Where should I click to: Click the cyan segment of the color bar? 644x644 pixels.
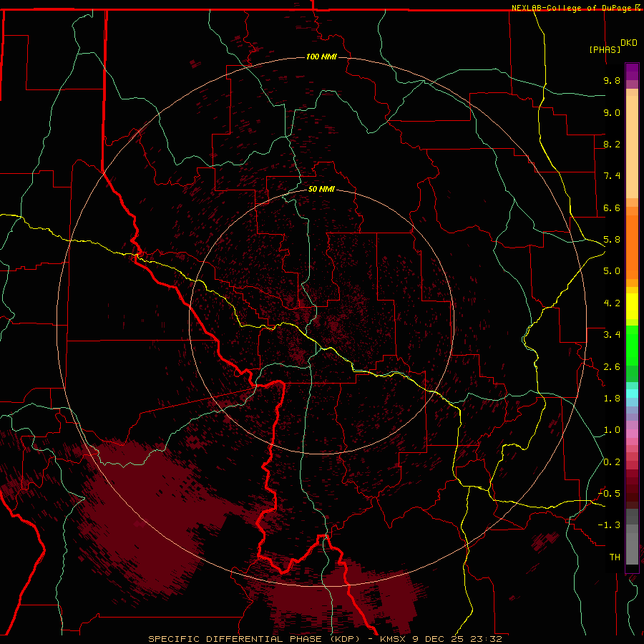[632, 394]
